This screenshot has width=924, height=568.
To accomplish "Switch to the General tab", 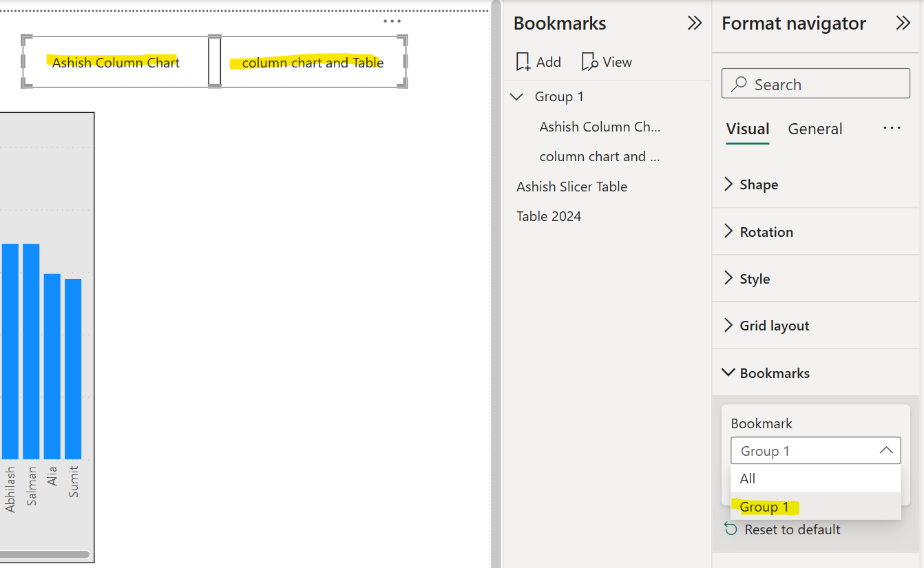I will [815, 129].
